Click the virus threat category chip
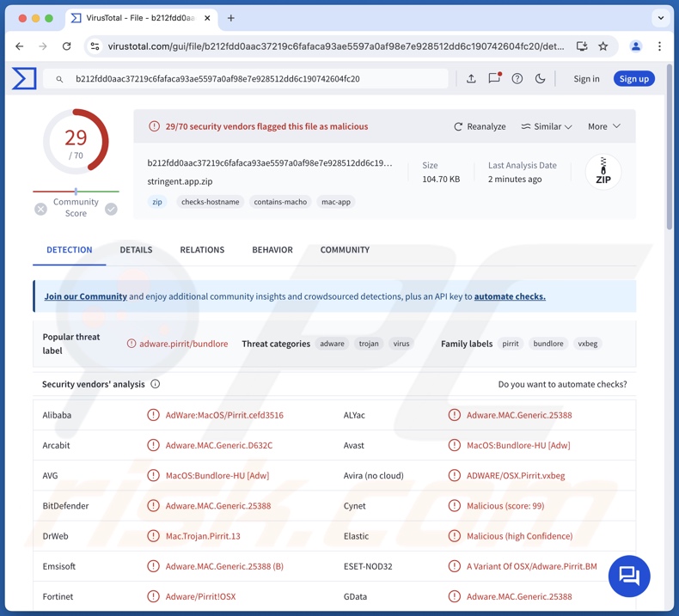The width and height of the screenshot is (679, 616). [401, 344]
